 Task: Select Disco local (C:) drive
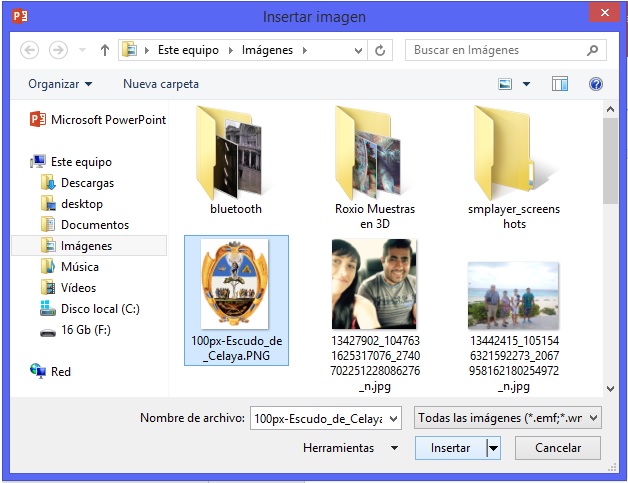pyautogui.click(x=99, y=309)
